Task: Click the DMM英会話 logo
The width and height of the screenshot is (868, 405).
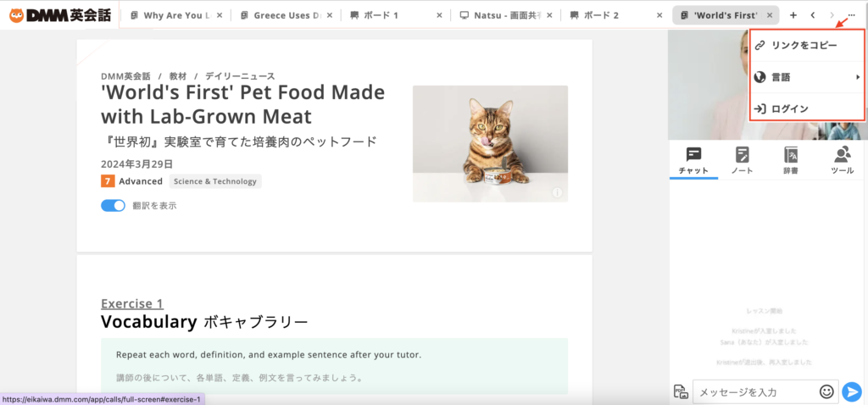Action: (59, 15)
